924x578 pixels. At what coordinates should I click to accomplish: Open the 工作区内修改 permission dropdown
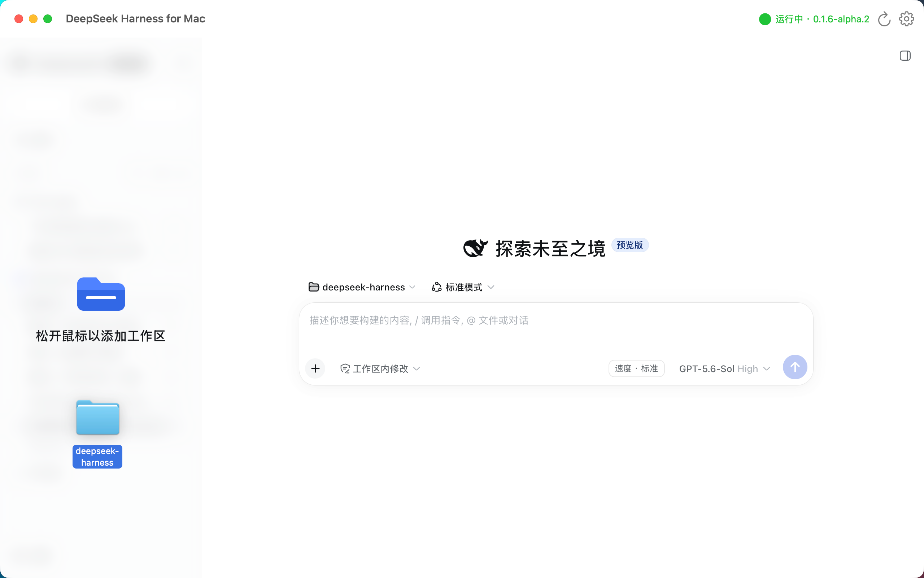coord(380,368)
